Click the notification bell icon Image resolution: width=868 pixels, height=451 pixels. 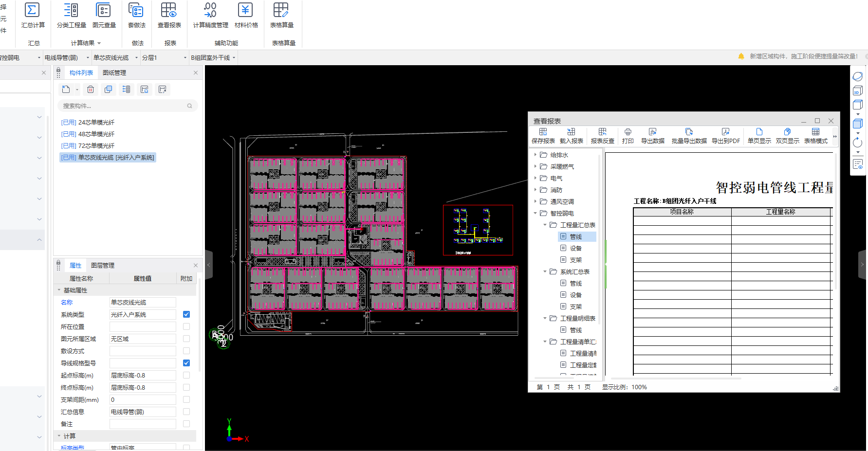(x=741, y=56)
